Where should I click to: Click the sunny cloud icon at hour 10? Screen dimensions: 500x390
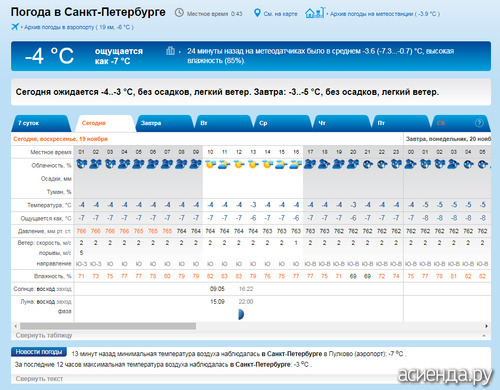pyautogui.click(x=210, y=164)
